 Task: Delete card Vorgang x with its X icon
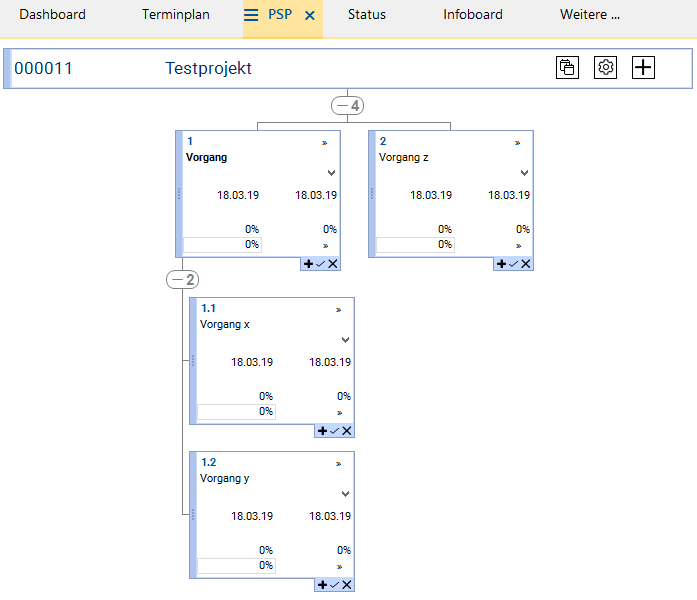(x=347, y=431)
